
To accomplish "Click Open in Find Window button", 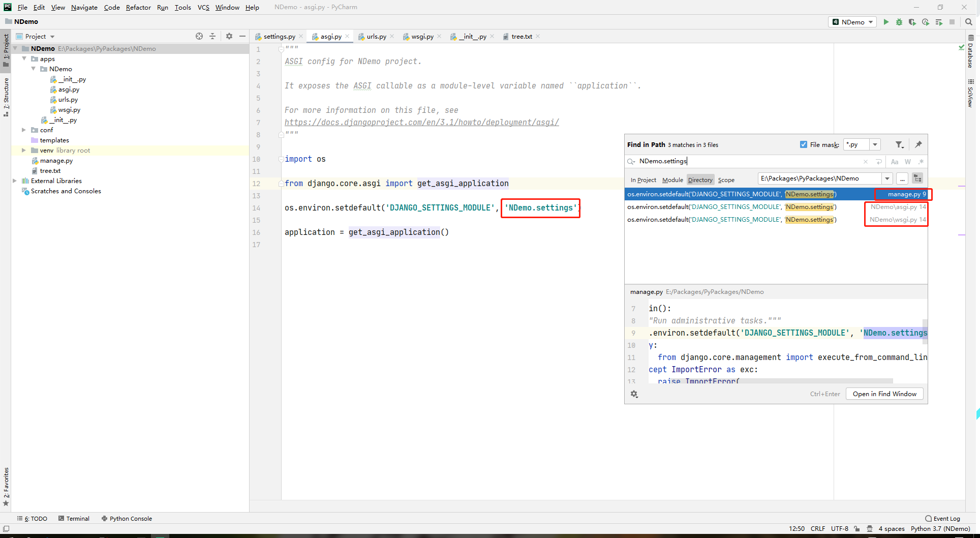I will (x=884, y=394).
